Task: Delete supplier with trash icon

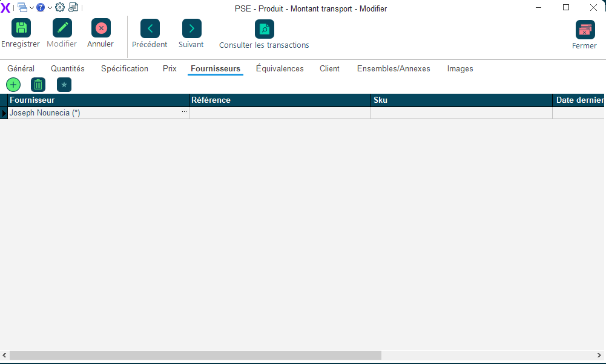Action: (38, 85)
